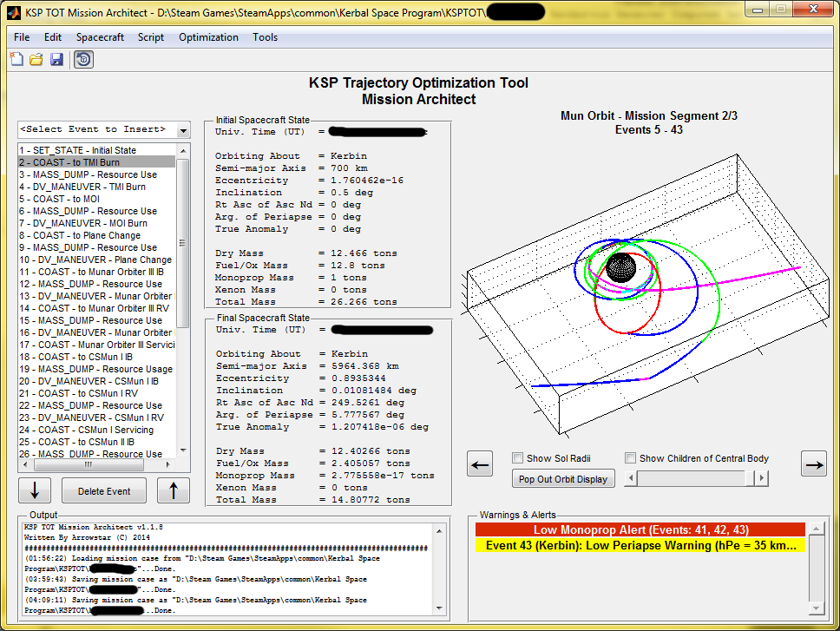Save mission with the floppy disk icon
Viewport: 840px width, 631px height.
(56, 59)
